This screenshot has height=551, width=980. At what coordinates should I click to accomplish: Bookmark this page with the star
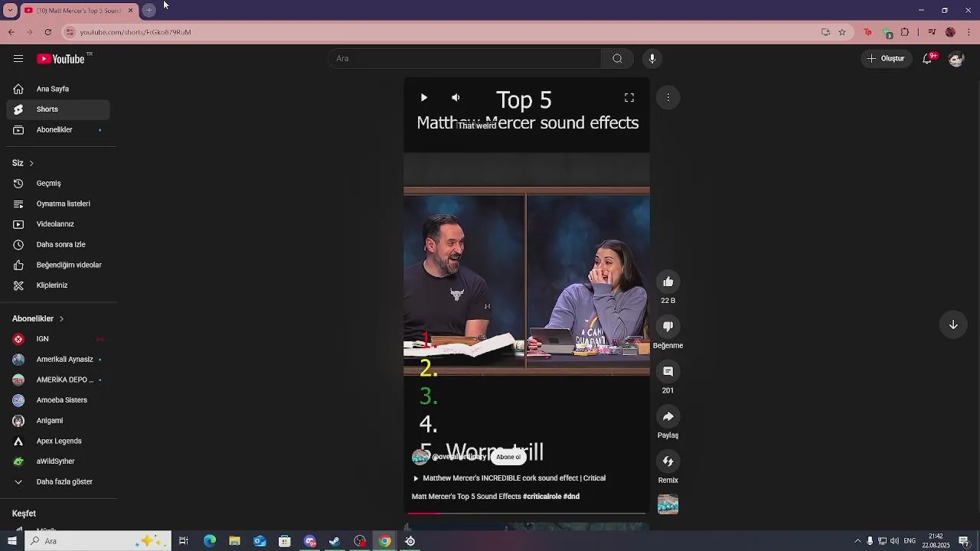pyautogui.click(x=842, y=32)
